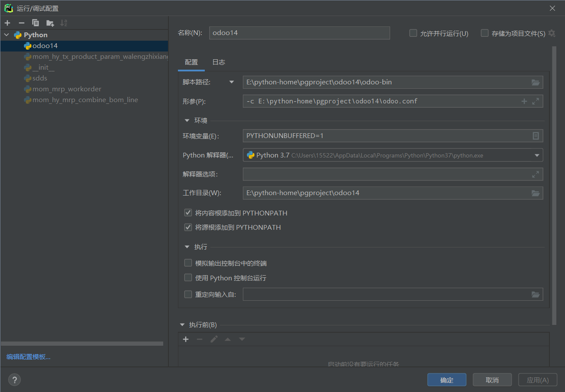The image size is (565, 392).
Task: Click the 取消 button
Action: point(492,380)
